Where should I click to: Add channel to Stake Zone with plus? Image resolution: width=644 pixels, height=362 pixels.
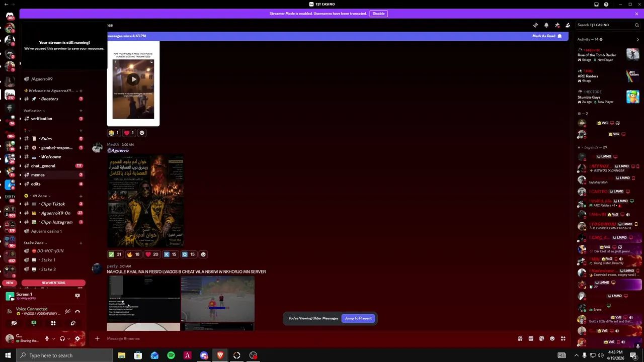[x=80, y=243]
